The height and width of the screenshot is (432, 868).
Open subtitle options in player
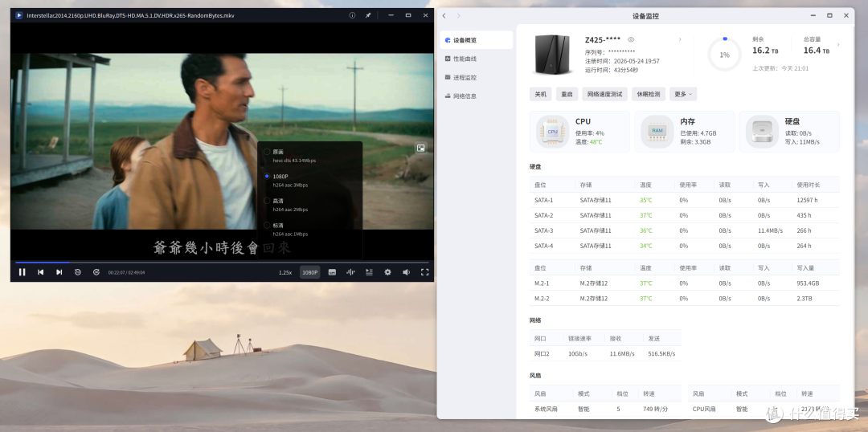[332, 272]
